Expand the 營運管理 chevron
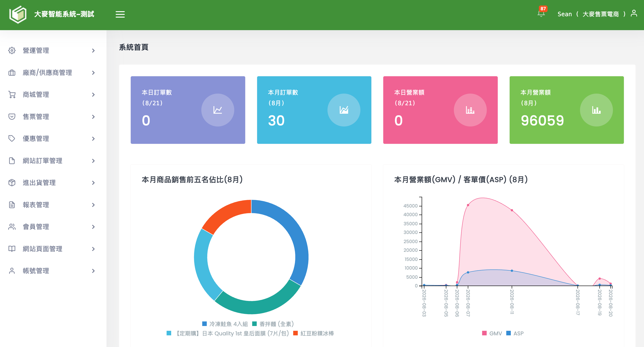The image size is (644, 347). point(93,51)
